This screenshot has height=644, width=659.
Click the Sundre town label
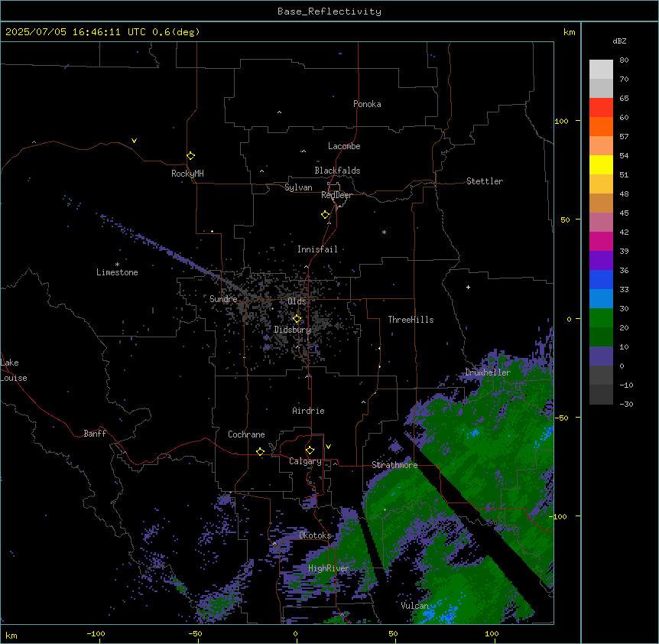pyautogui.click(x=223, y=299)
